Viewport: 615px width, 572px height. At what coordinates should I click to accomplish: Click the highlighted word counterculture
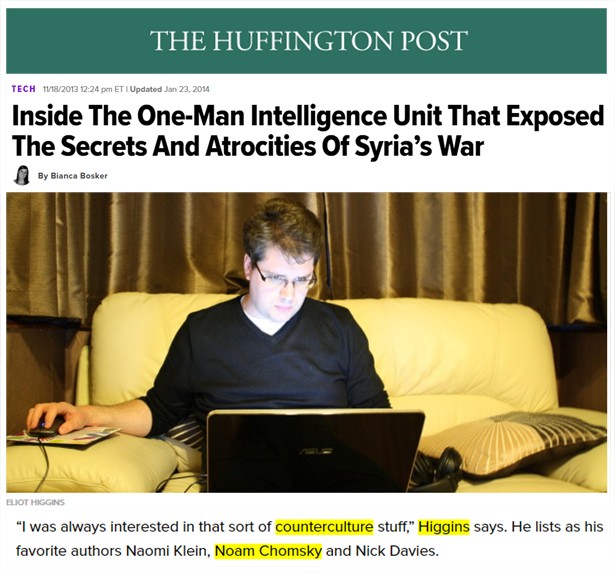324,526
